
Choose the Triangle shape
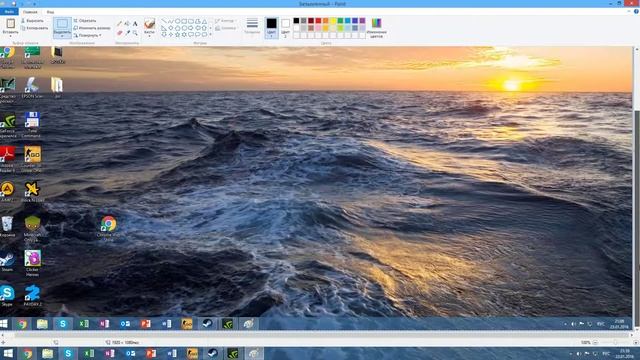point(204,21)
